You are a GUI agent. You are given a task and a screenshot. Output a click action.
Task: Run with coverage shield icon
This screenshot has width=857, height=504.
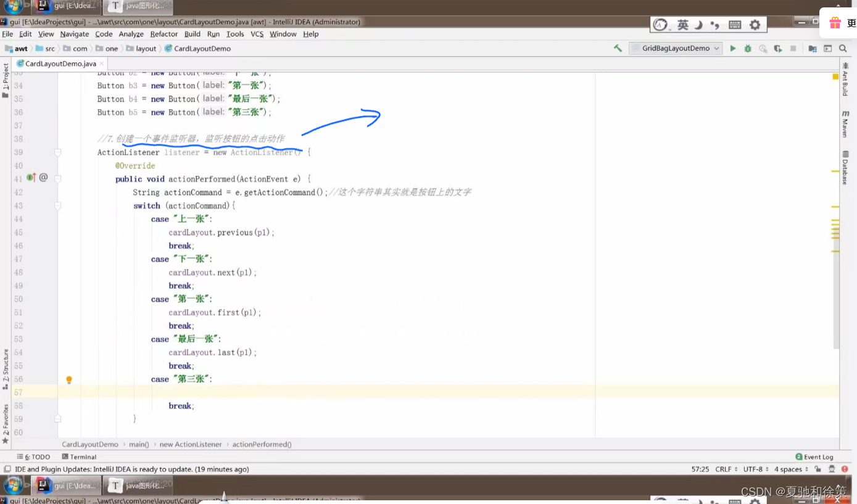(778, 48)
